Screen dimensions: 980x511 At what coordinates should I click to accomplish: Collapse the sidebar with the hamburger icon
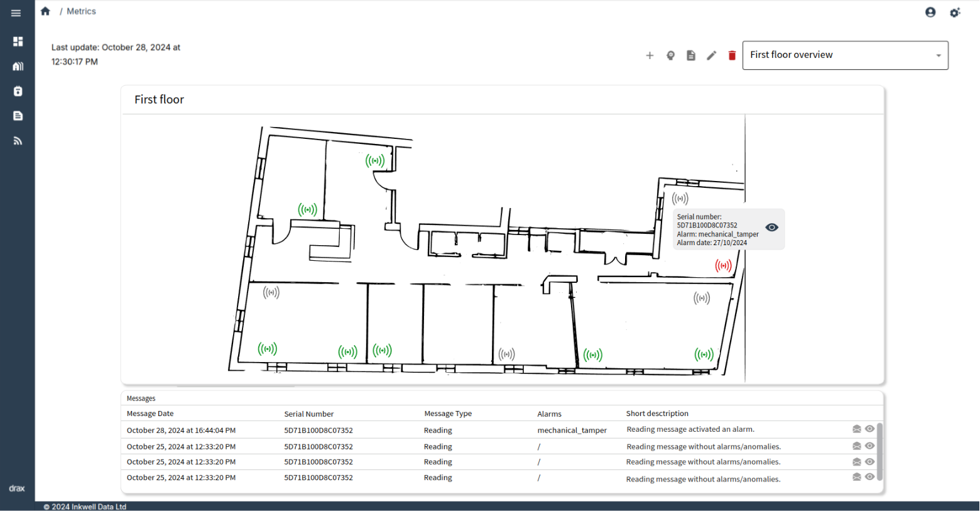click(16, 13)
